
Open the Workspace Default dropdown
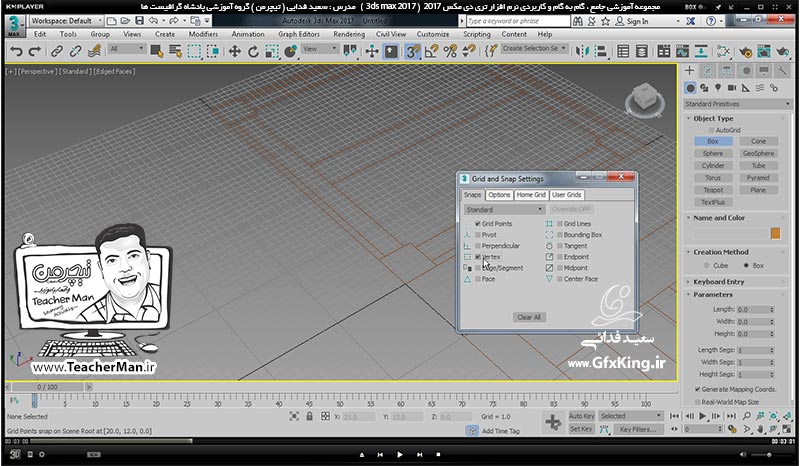click(x=66, y=21)
